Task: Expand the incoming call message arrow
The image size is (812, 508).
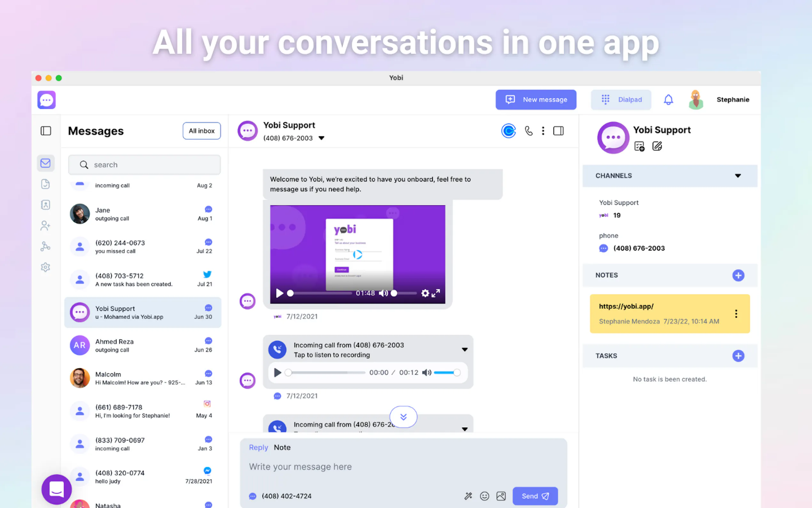Action: click(x=465, y=349)
